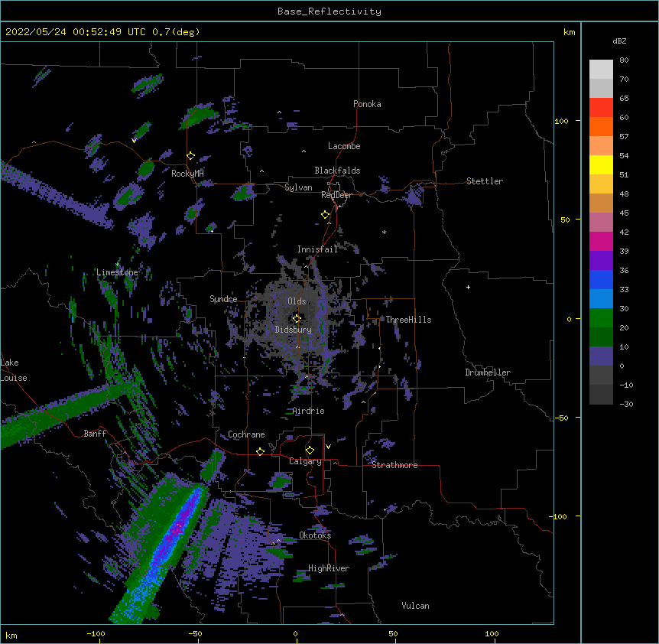The image size is (659, 644).
Task: Pick the magenta 42 dBZ legend swatch
Action: click(601, 241)
